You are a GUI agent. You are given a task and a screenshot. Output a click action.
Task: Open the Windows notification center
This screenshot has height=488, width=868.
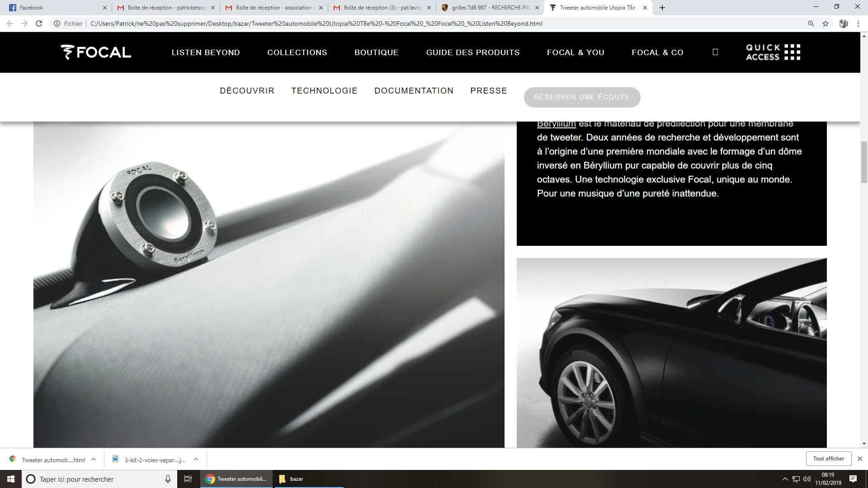pyautogui.click(x=853, y=479)
